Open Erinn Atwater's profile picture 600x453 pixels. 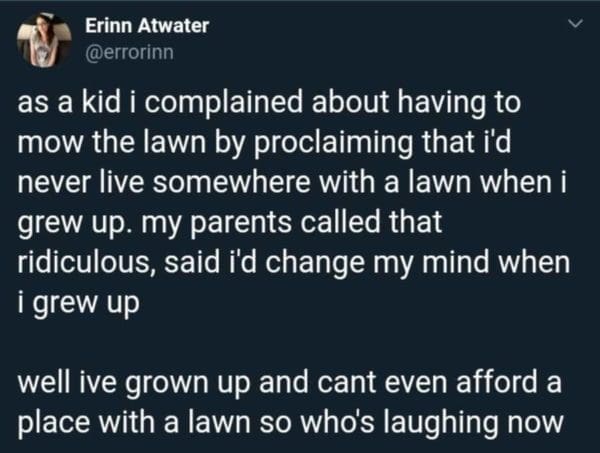pos(42,41)
